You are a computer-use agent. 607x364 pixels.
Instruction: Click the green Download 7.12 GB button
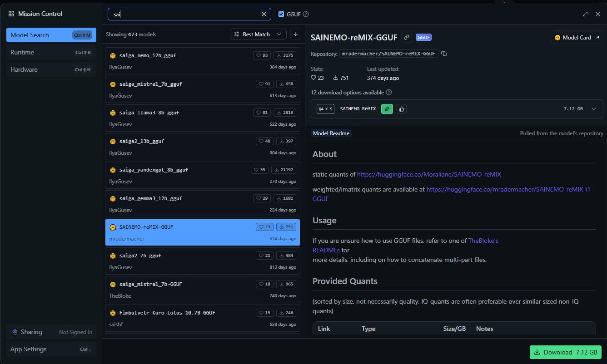(566, 352)
